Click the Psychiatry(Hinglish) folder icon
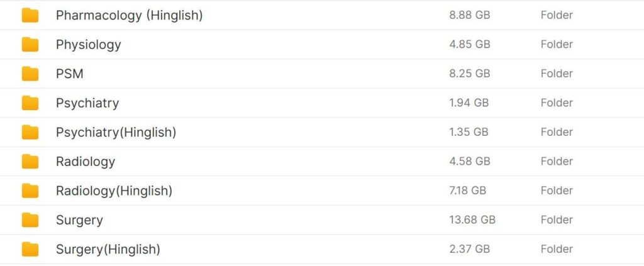This screenshot has height=266, width=644. tap(30, 132)
